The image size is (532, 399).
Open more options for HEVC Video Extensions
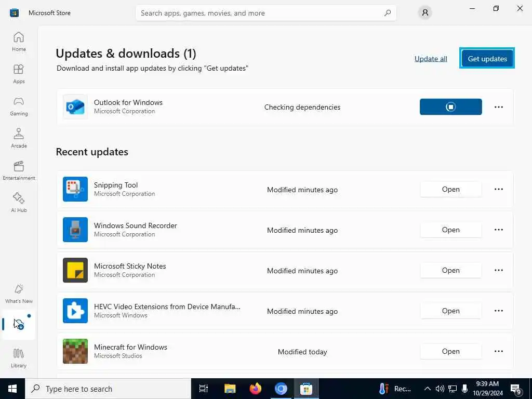pyautogui.click(x=498, y=311)
